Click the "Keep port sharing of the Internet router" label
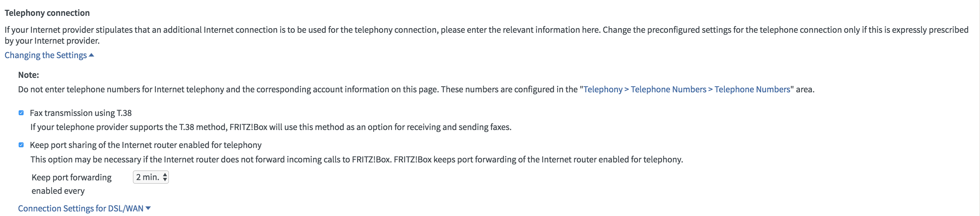Image resolution: width=980 pixels, height=216 pixels. pyautogui.click(x=145, y=145)
